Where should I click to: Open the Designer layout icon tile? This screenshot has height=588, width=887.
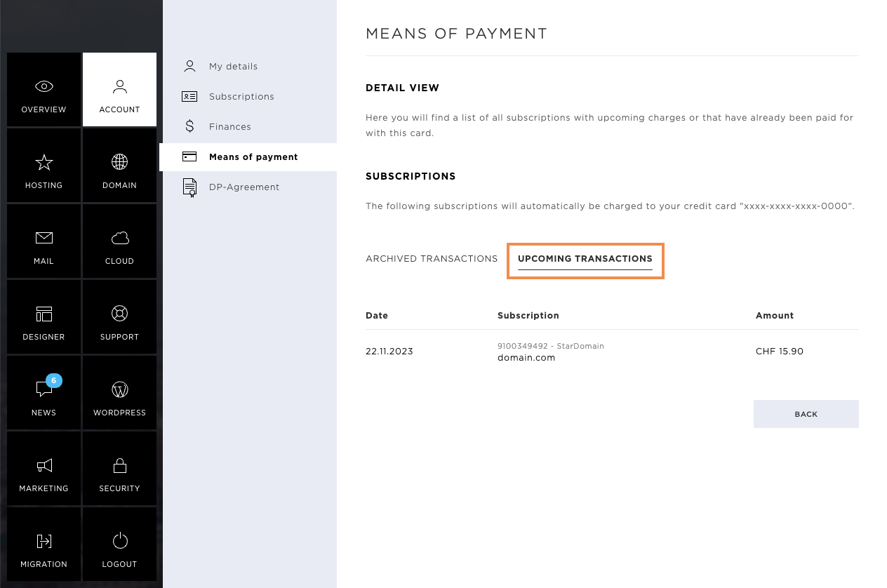(44, 317)
